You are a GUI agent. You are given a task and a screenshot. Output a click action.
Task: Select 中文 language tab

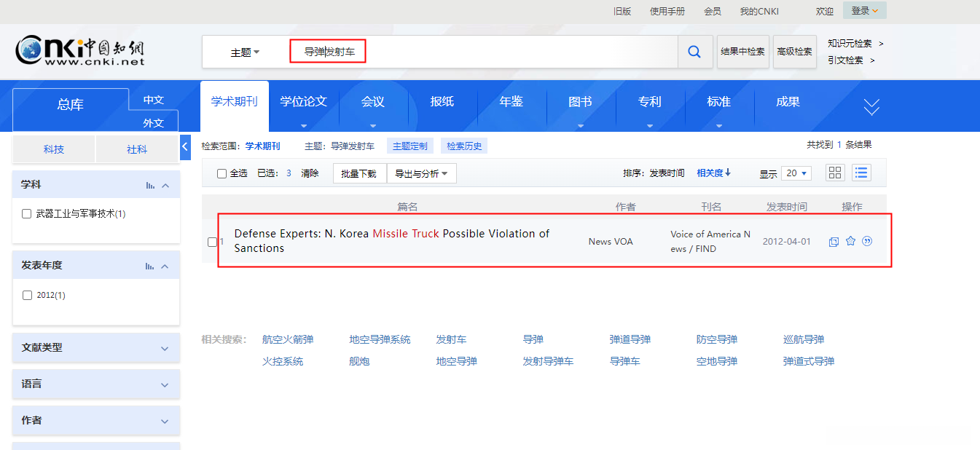point(154,100)
